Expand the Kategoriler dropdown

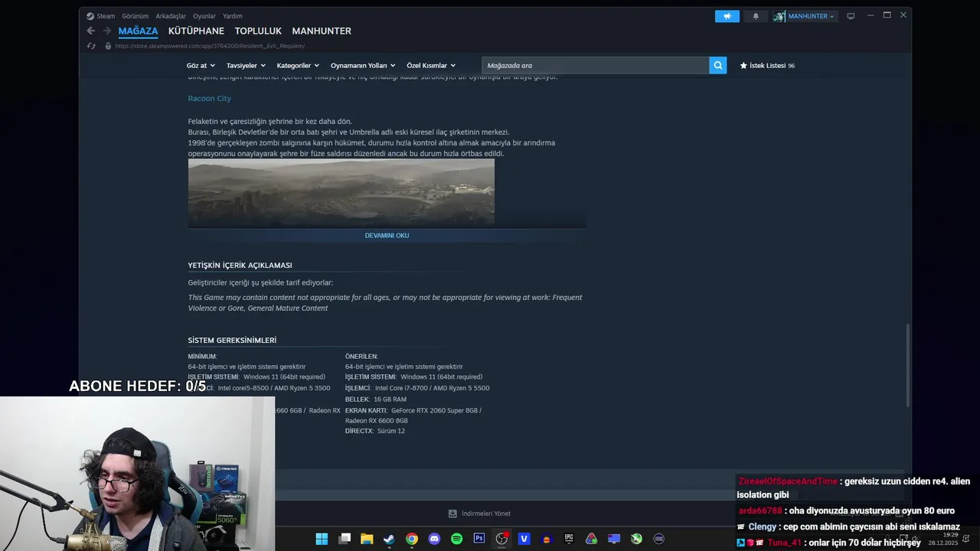point(298,66)
